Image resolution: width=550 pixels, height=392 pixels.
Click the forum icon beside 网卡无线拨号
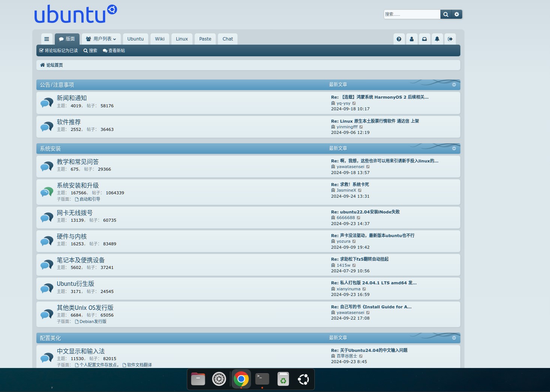[47, 217]
